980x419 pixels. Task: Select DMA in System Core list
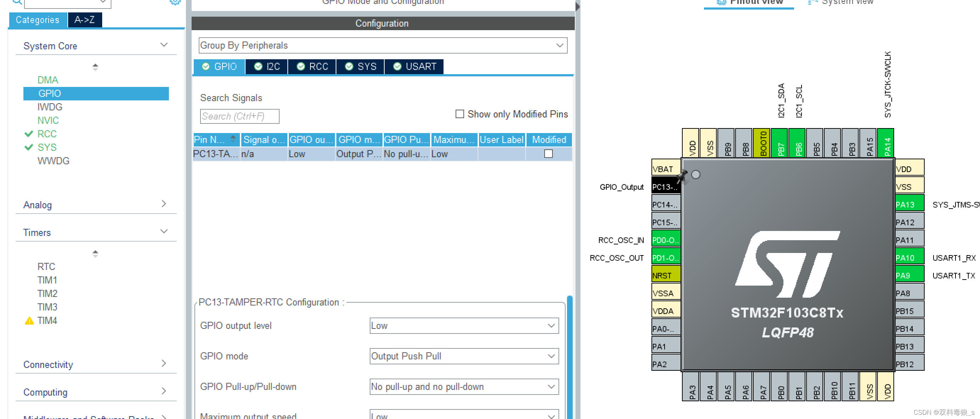tap(48, 80)
